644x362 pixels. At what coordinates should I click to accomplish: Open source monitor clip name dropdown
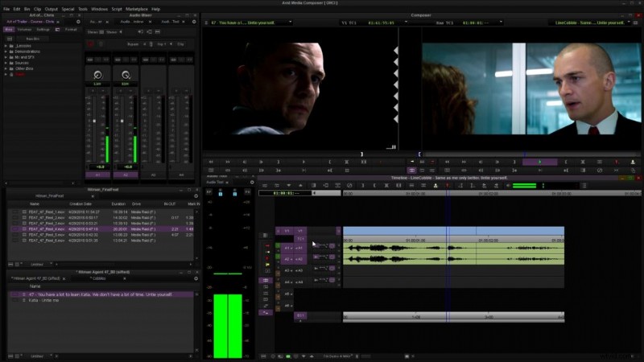click(x=291, y=23)
